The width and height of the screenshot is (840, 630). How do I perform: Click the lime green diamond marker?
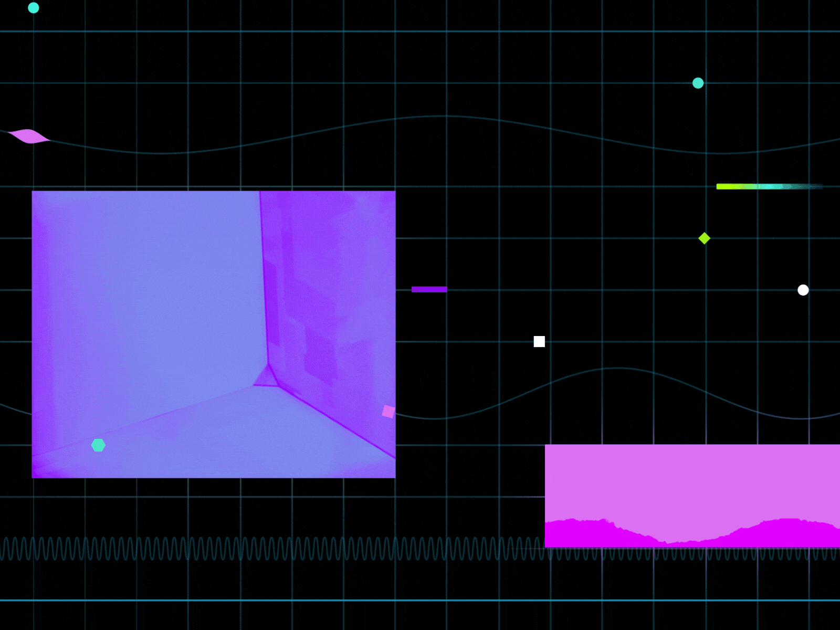(705, 238)
